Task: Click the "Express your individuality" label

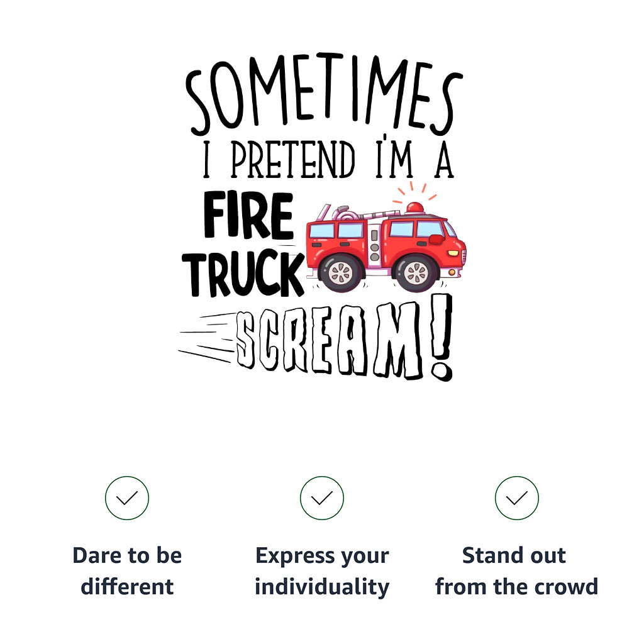Action: 322,571
